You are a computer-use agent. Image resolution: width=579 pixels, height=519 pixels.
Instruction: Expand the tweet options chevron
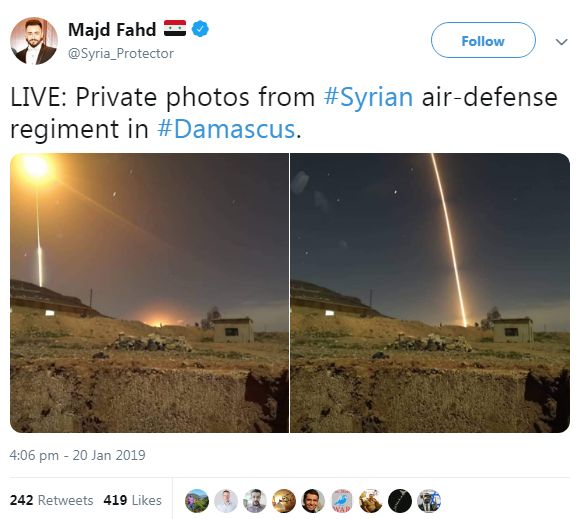coord(561,42)
